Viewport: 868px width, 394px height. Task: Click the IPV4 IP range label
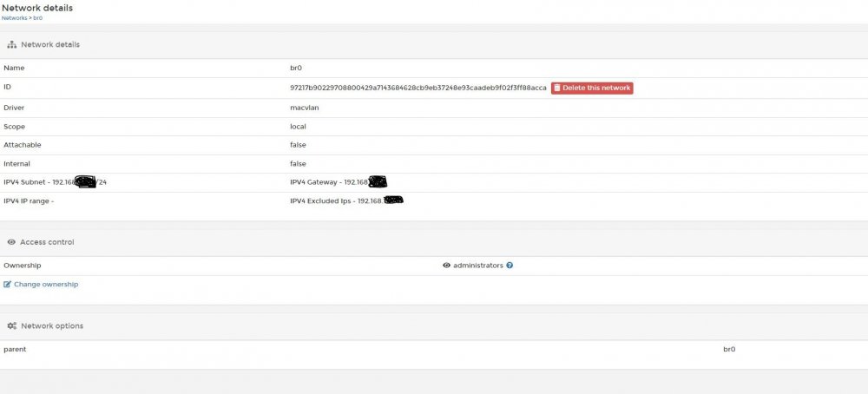click(x=29, y=200)
